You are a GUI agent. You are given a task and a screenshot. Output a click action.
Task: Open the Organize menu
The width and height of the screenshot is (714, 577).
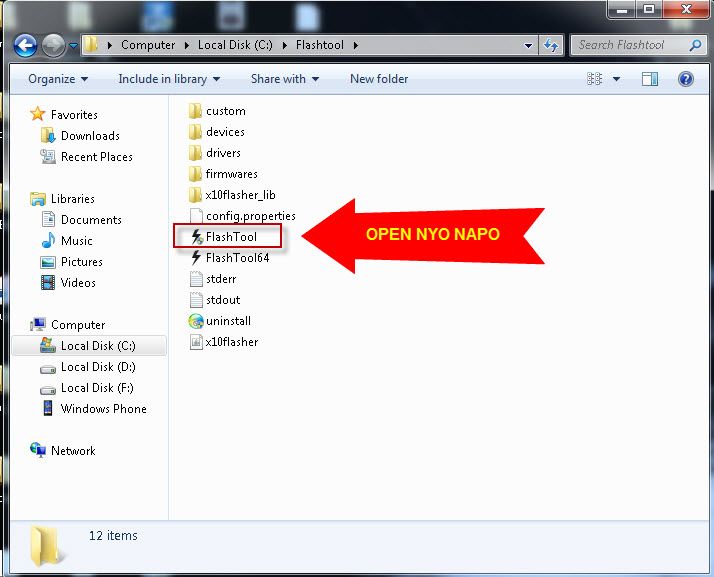(58, 79)
